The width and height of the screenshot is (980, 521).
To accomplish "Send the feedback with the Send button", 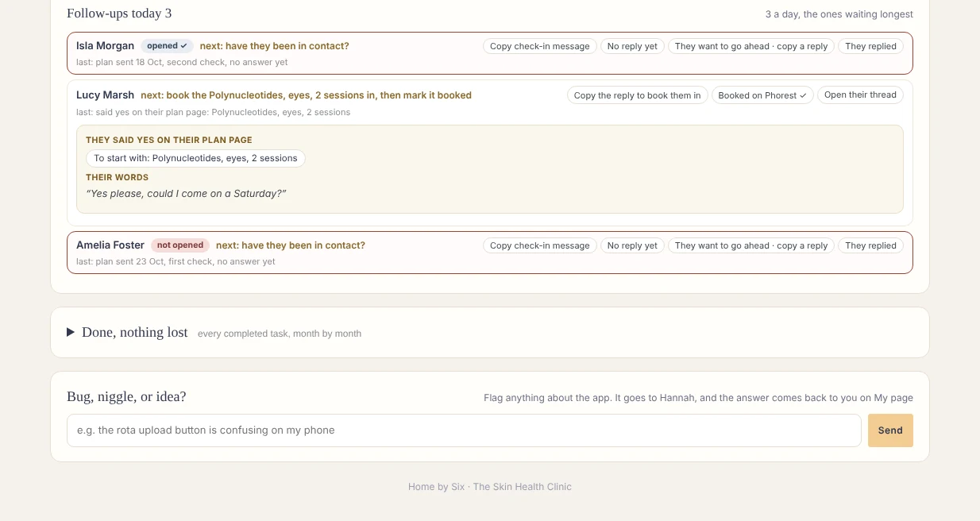I will (x=890, y=430).
